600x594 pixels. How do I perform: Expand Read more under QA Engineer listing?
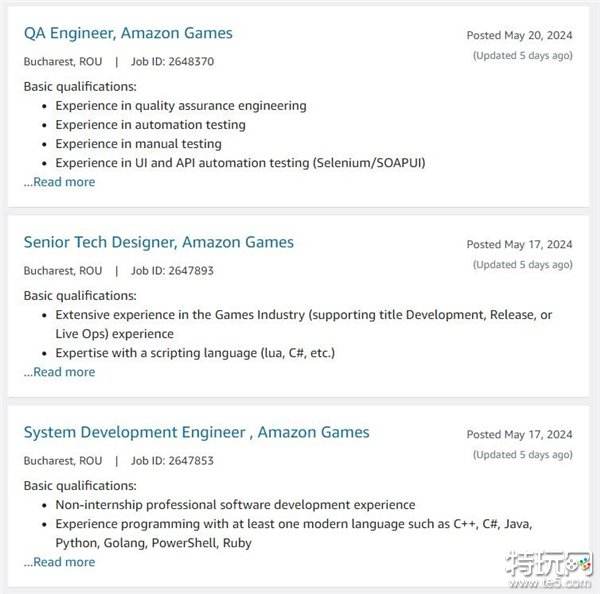(60, 182)
